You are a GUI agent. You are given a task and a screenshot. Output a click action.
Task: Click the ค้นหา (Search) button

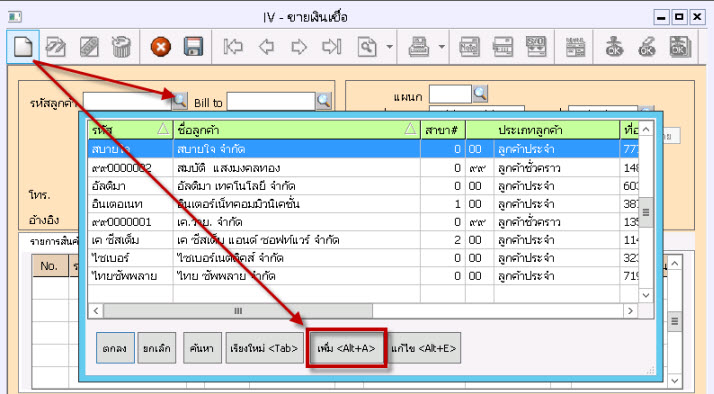tap(202, 348)
